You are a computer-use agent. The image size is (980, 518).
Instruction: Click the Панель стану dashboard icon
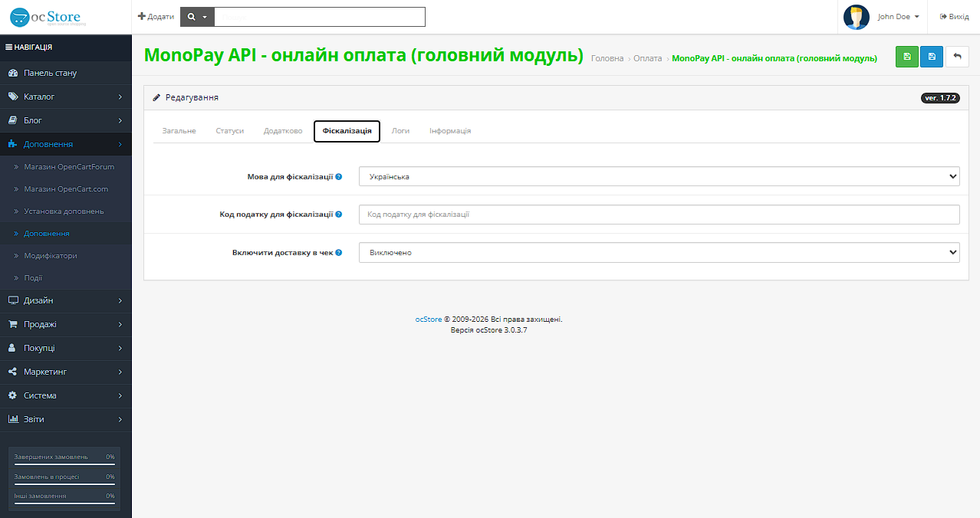coord(13,73)
